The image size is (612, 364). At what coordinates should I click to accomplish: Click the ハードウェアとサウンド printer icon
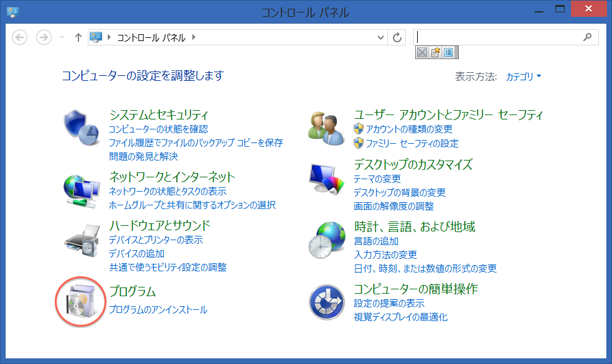click(x=82, y=240)
